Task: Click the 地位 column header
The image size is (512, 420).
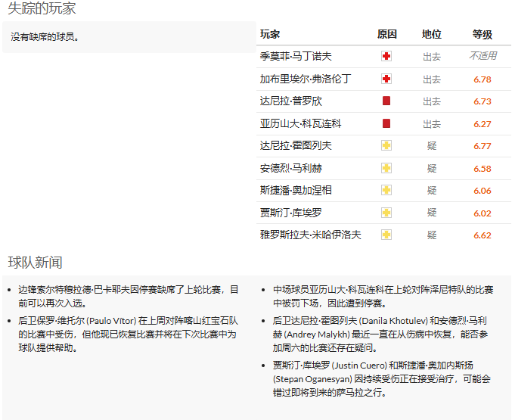Action: pyautogui.click(x=432, y=34)
